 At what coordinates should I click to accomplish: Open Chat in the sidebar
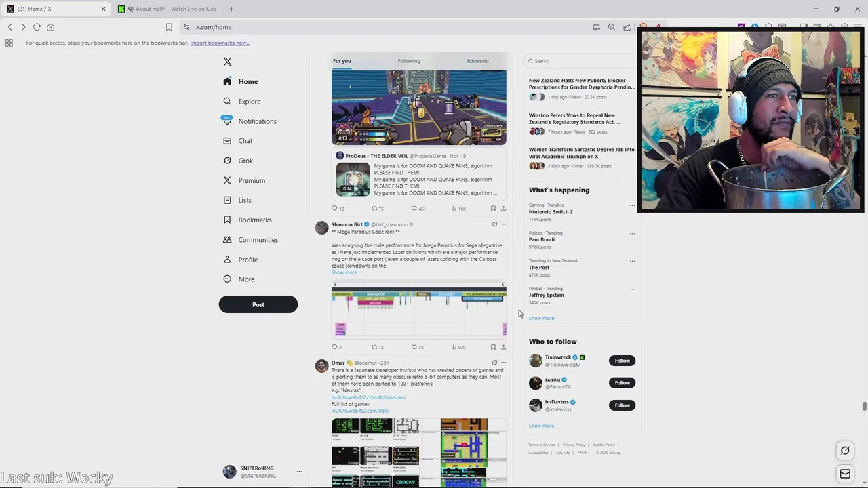(x=238, y=141)
